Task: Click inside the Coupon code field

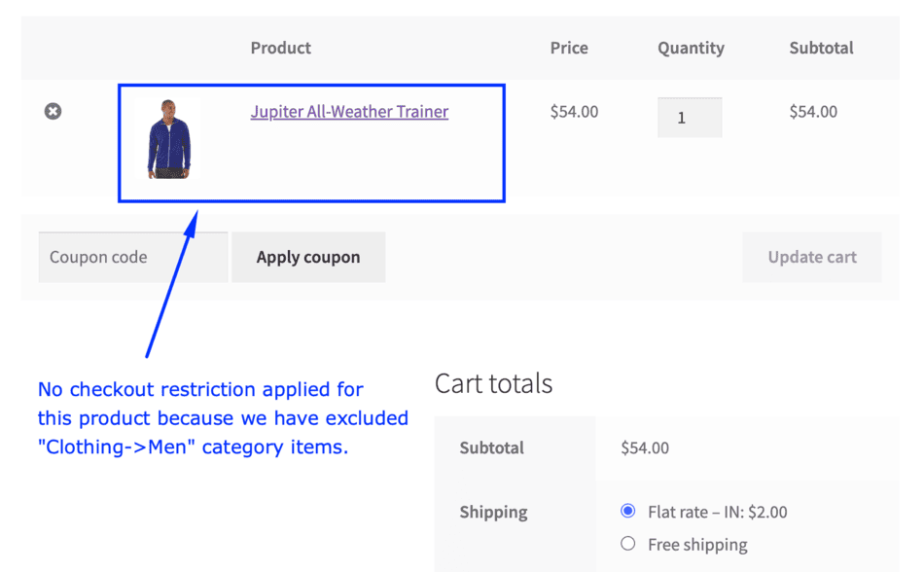Action: tap(132, 256)
